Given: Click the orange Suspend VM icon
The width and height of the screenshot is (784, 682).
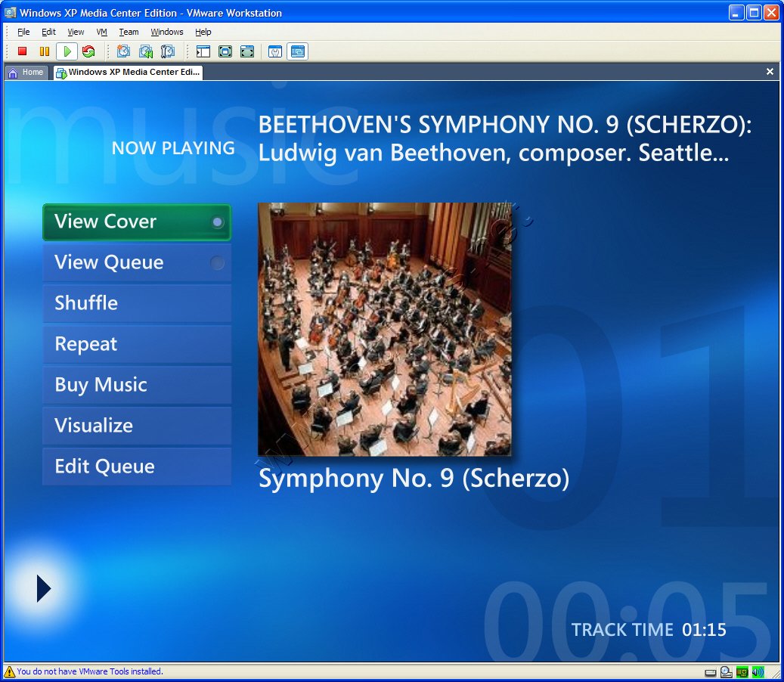Looking at the screenshot, I should point(45,51).
